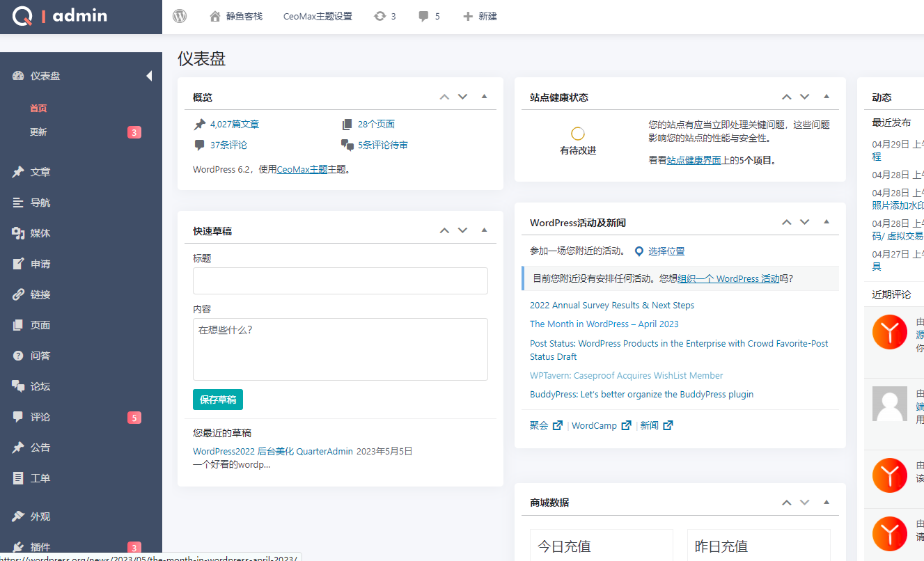The width and height of the screenshot is (924, 561).
Task: Toggle the 站点健康状态 panel triangle
Action: [827, 97]
